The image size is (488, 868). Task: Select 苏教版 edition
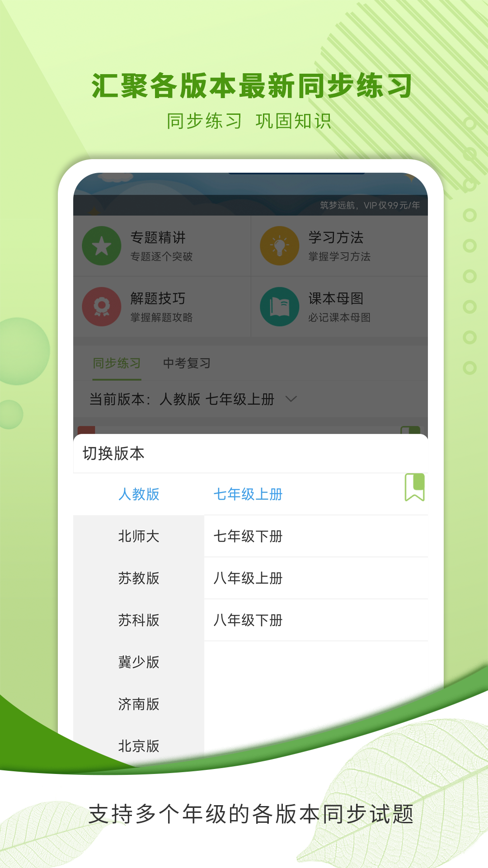(139, 578)
